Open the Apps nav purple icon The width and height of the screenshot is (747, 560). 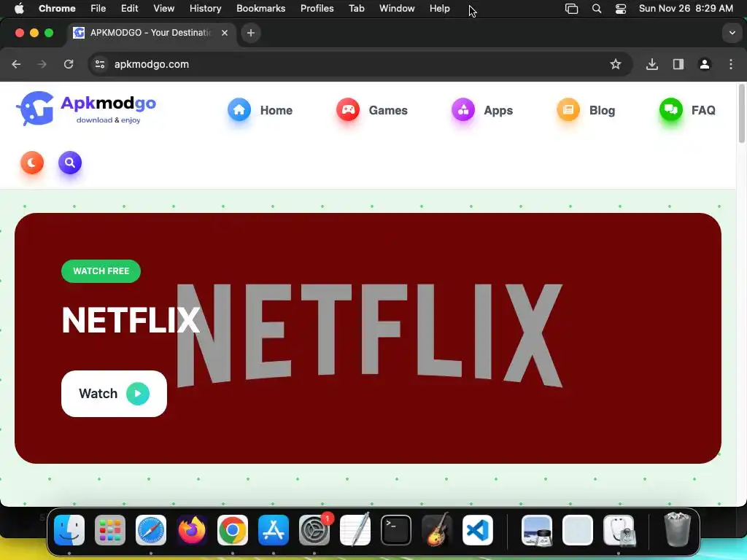pyautogui.click(x=463, y=109)
